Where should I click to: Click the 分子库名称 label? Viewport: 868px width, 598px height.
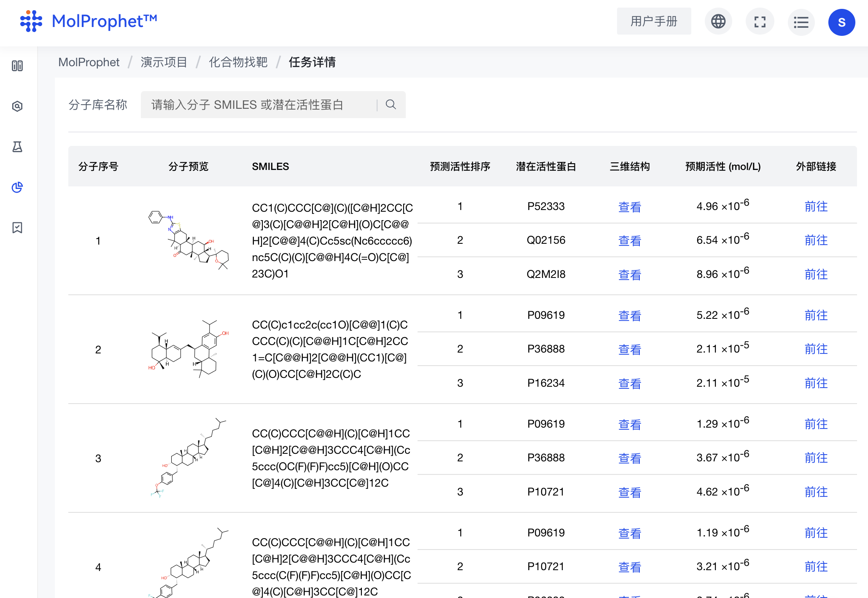point(98,105)
